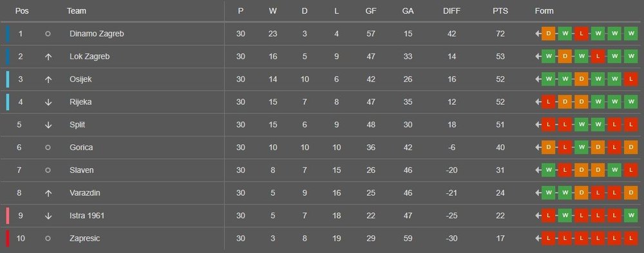This screenshot has width=644, height=253.
Task: Click the red L form box for Dinamo Zagreb
Action: [581, 33]
